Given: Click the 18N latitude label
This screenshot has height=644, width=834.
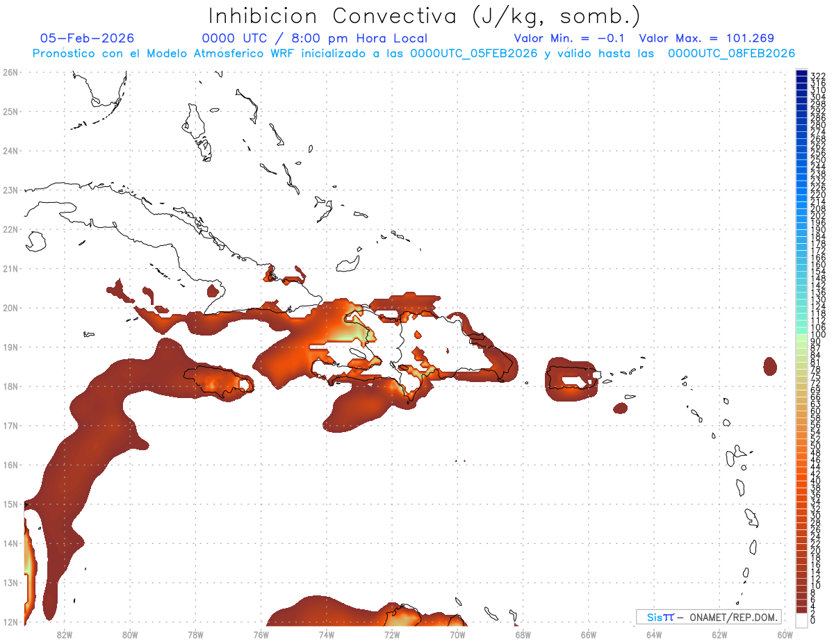Looking at the screenshot, I should (10, 386).
